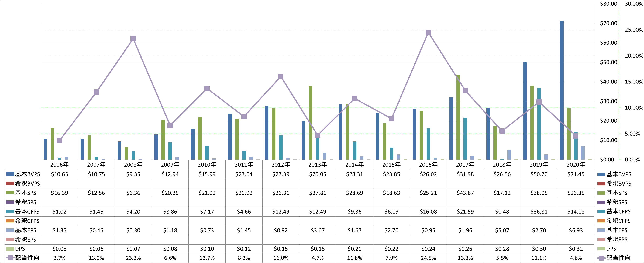Select the 2019年 基本BVPS blue bar
The width and height of the screenshot is (644, 263).
coord(525,111)
